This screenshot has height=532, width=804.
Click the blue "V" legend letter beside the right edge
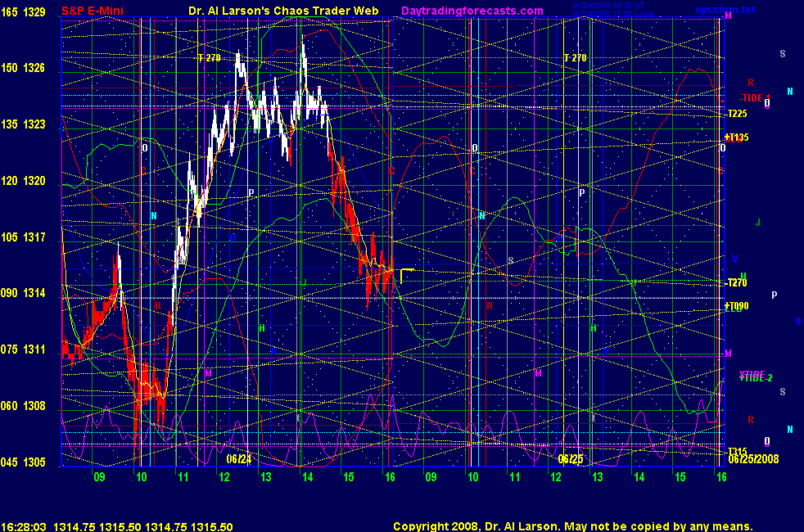pos(734,259)
